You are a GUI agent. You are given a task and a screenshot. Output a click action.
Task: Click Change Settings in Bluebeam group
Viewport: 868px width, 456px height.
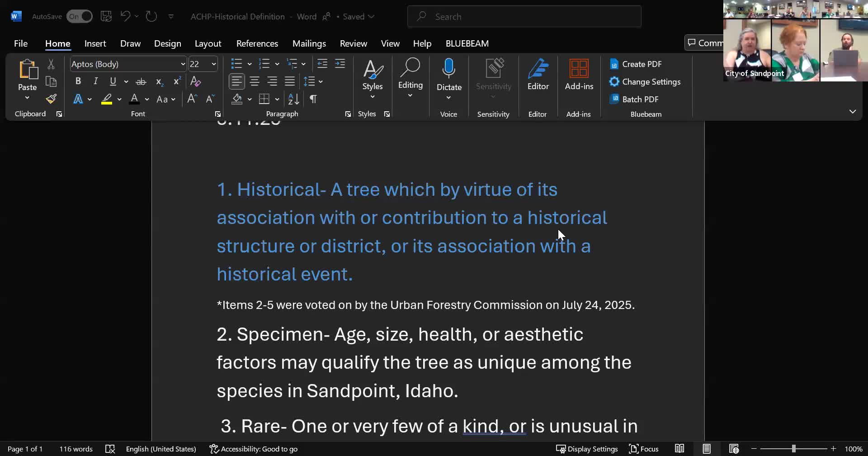645,82
